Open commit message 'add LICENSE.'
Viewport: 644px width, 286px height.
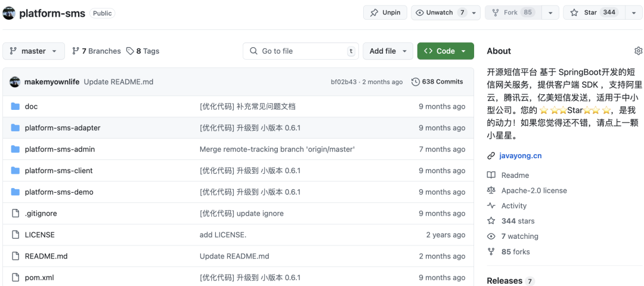pos(222,235)
